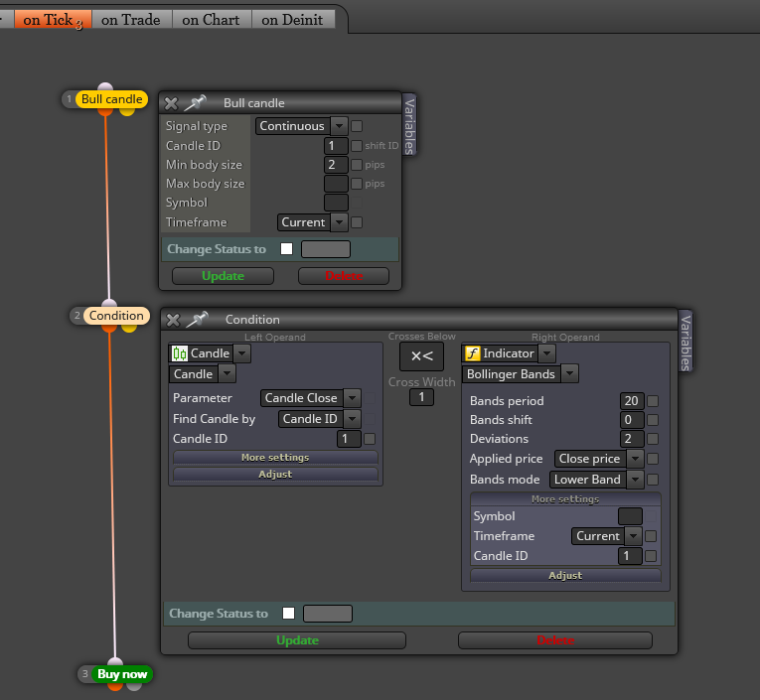Open the Bollinger Bands indicator dropdown
This screenshot has width=760, height=700.
coord(520,374)
